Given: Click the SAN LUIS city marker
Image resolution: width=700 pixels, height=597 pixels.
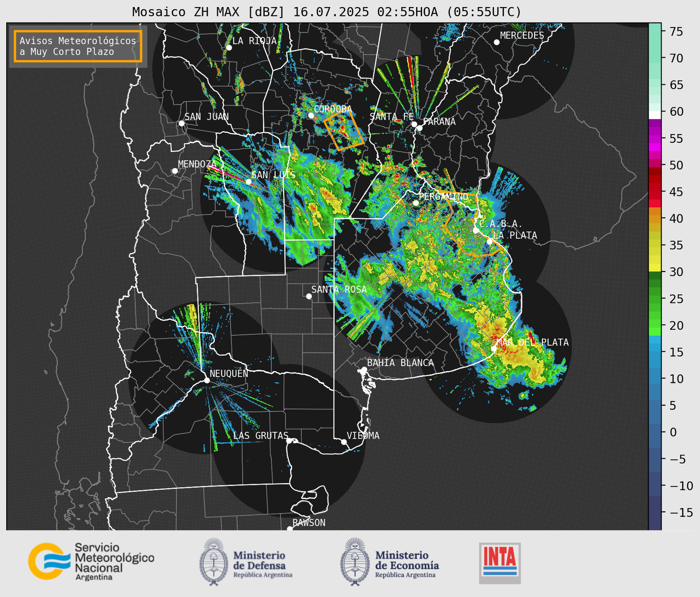Looking at the screenshot, I should 248,182.
